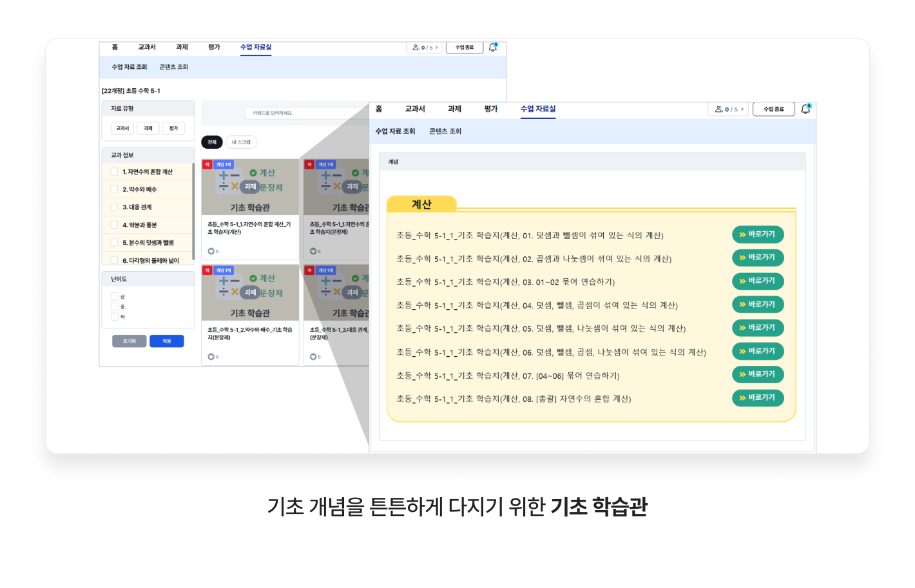Open 콘텐츠 조회 tab in the front panel

click(445, 131)
